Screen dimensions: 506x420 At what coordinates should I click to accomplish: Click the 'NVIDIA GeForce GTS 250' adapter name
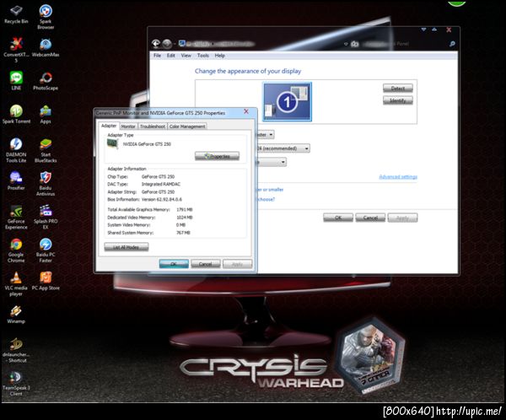point(147,144)
